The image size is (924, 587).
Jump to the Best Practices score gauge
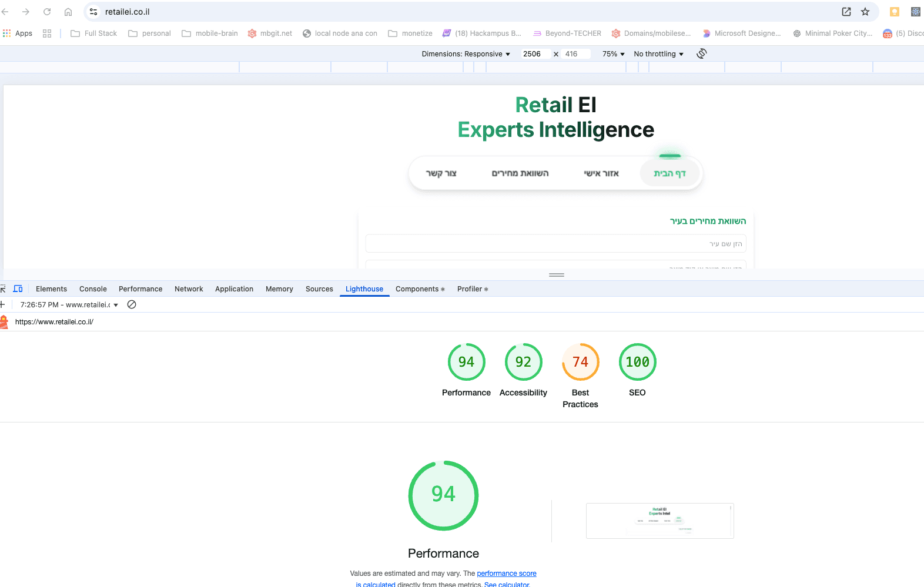pyautogui.click(x=580, y=362)
